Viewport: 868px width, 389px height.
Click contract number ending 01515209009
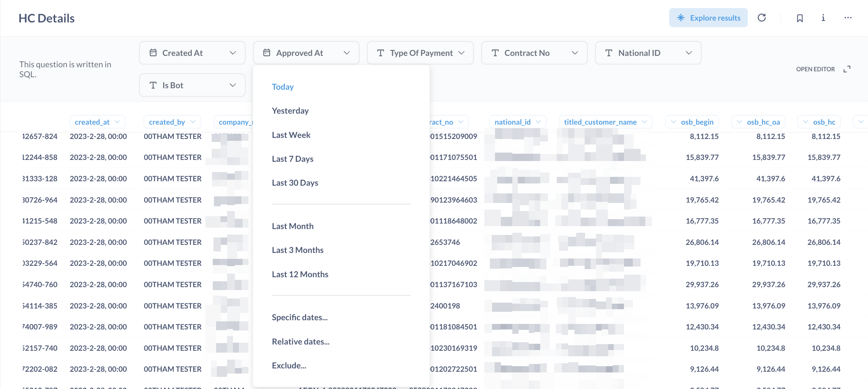point(454,136)
